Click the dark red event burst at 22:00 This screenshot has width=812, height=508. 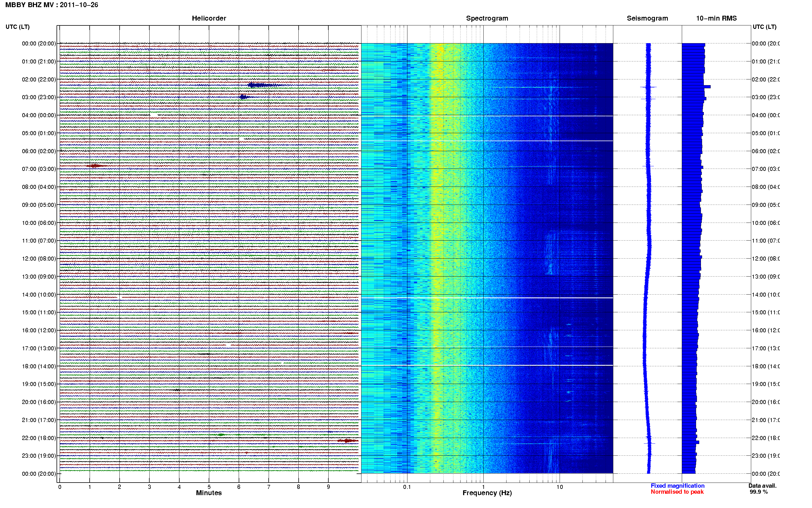pos(348,441)
